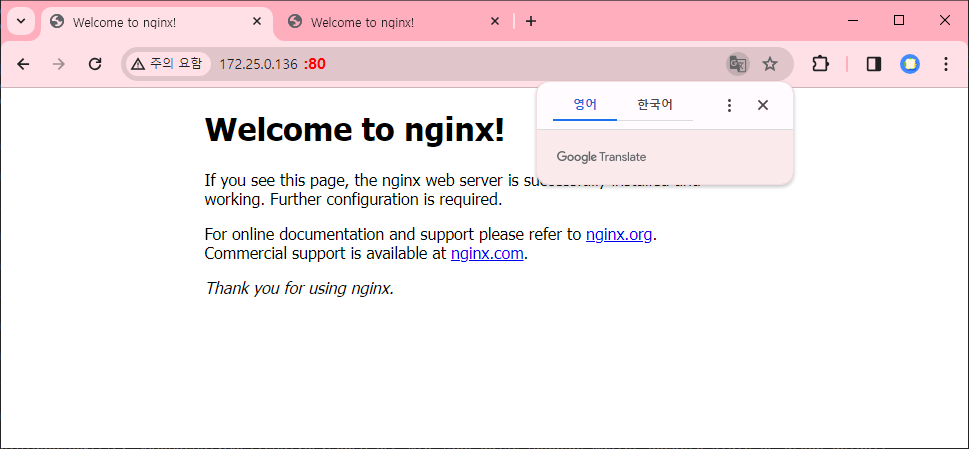Open the Chrome three-dot main menu

click(x=946, y=64)
